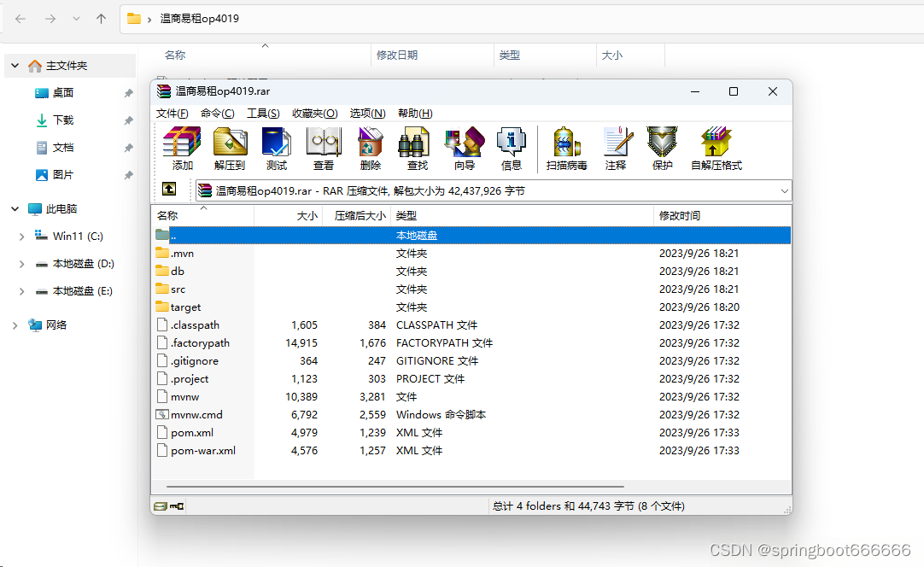Click the db folder icon
Viewport: 924px width, 567px height.
pyautogui.click(x=162, y=271)
